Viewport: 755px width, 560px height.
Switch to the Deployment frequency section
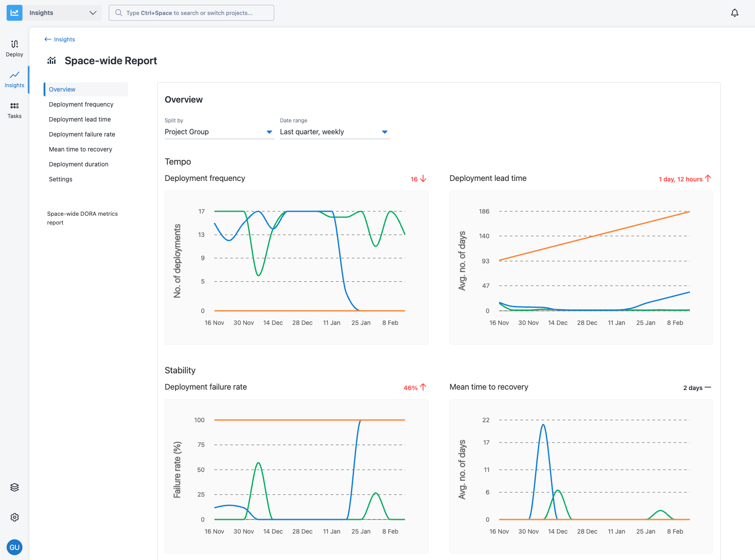click(x=81, y=104)
